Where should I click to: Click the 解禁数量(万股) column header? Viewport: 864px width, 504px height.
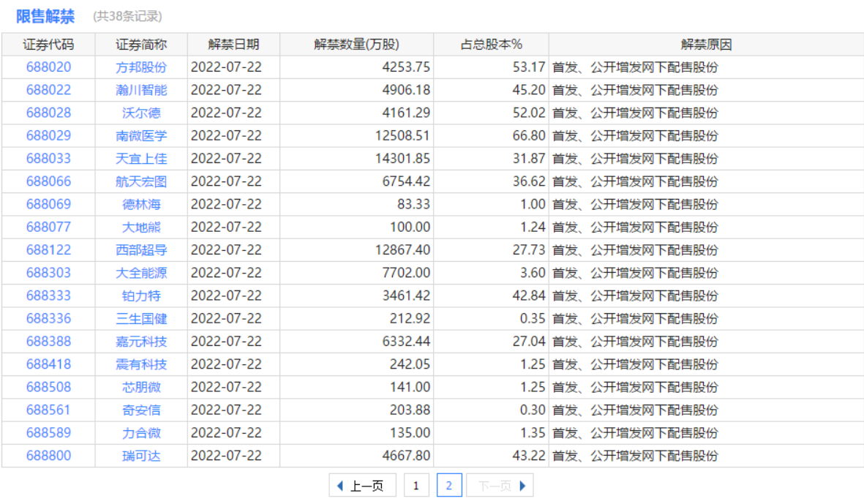(x=356, y=44)
